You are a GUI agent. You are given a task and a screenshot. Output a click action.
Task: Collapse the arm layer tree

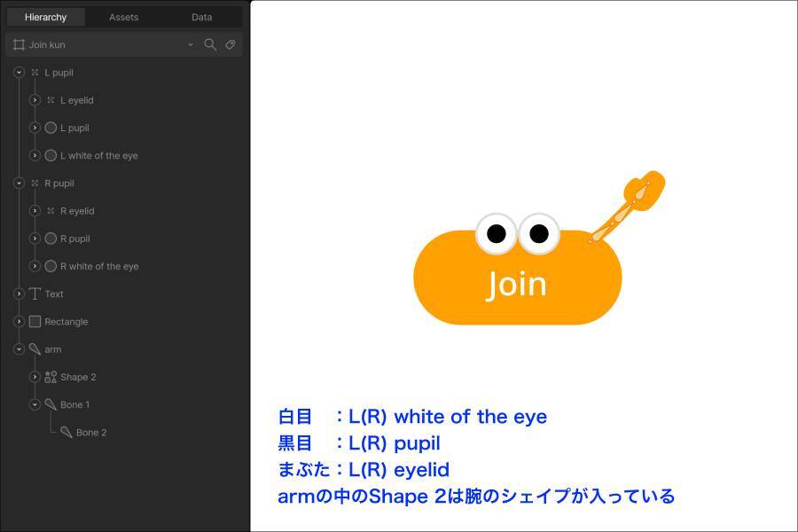(18, 349)
